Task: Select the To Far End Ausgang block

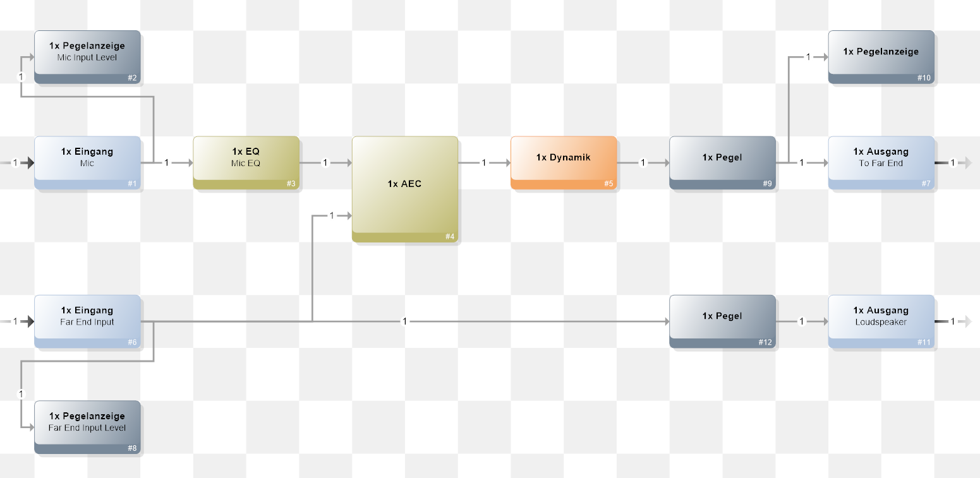Action: click(881, 163)
